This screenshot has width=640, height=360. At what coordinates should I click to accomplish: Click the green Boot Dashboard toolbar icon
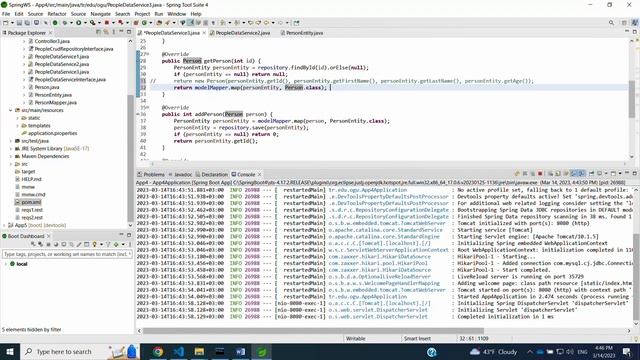pos(55,23)
